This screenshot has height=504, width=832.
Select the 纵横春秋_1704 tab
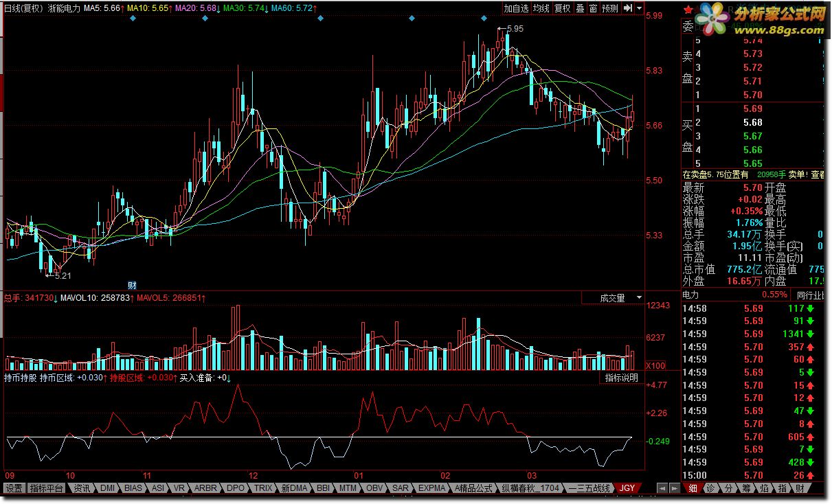[x=530, y=488]
